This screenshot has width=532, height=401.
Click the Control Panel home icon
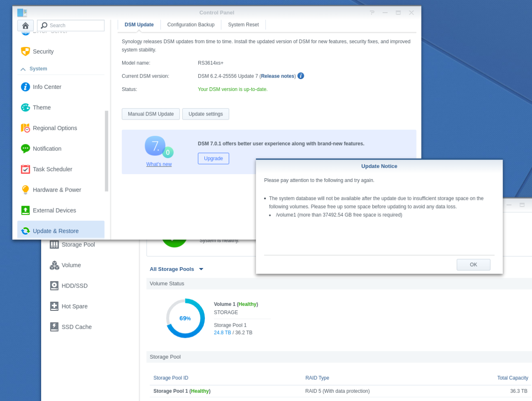(25, 26)
